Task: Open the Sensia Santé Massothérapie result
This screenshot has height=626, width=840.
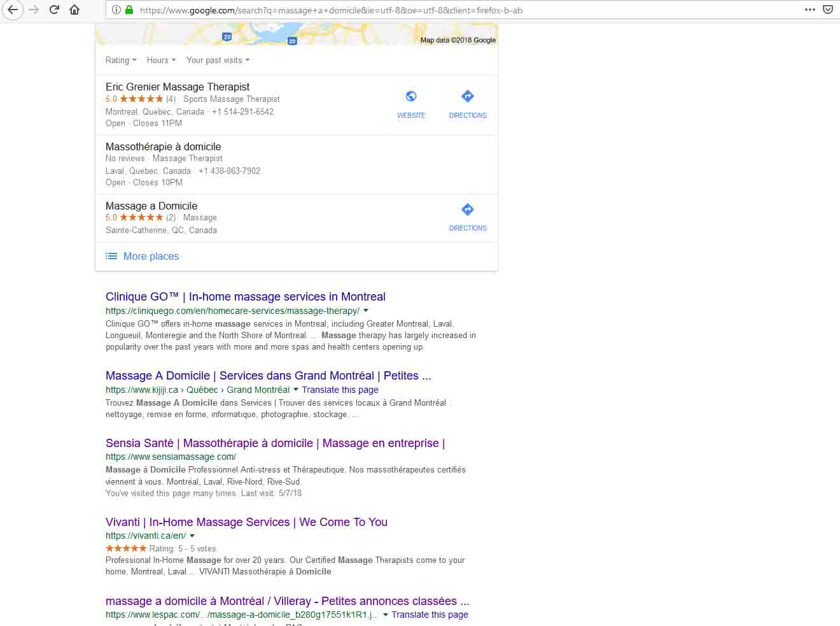Action: [275, 443]
